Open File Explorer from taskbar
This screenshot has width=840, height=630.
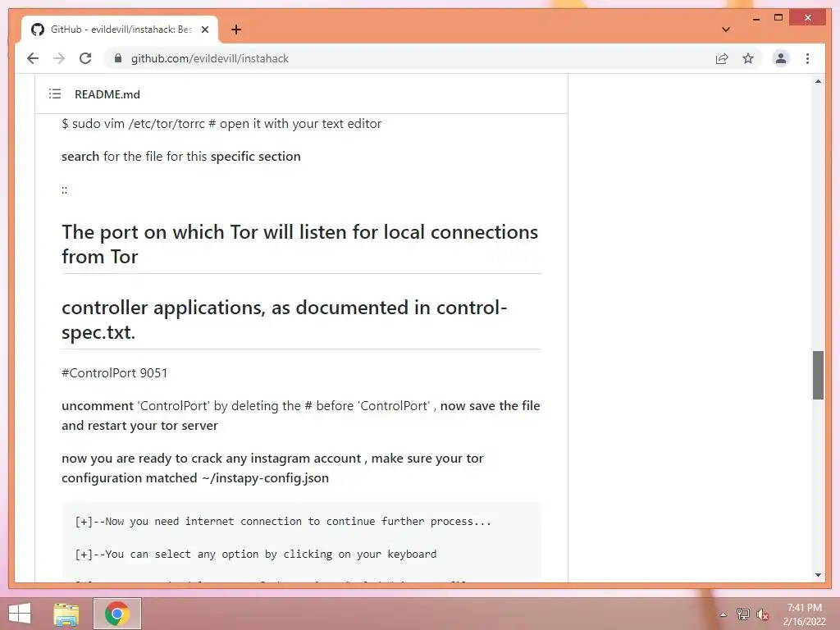pyautogui.click(x=66, y=614)
